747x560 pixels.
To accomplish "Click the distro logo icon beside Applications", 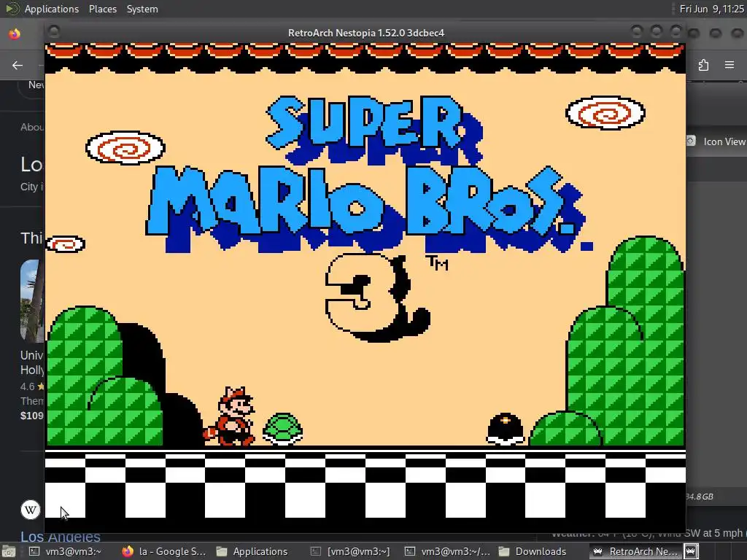I will click(12, 9).
